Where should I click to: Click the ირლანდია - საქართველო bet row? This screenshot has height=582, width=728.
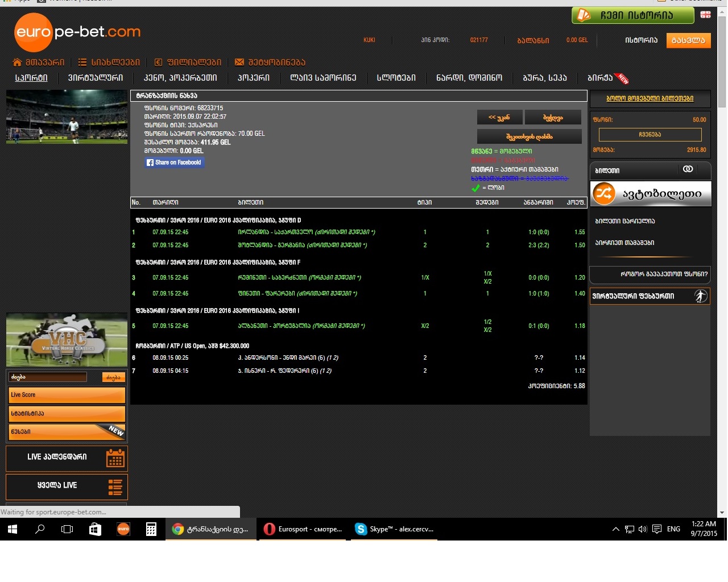pyautogui.click(x=359, y=232)
